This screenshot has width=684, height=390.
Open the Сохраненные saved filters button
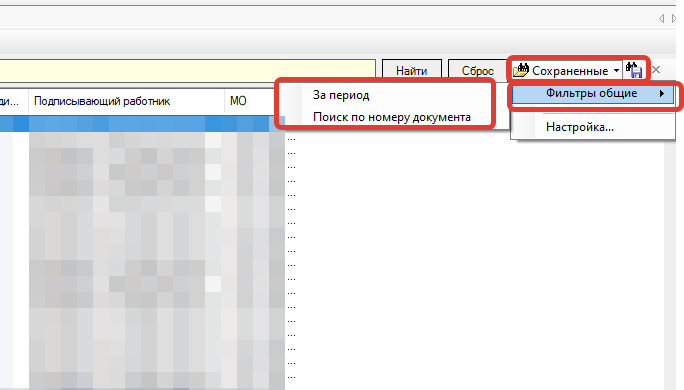[x=566, y=70]
